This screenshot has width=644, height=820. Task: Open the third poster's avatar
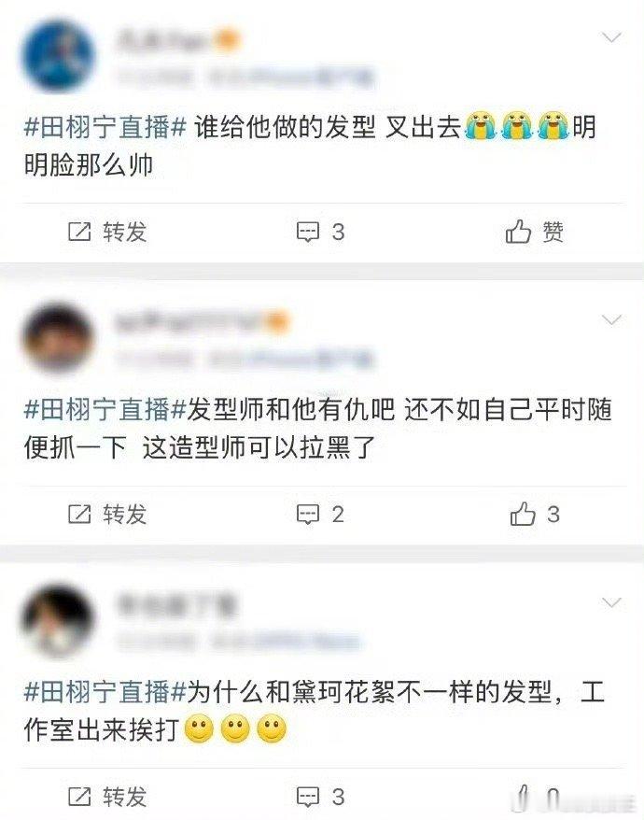tap(58, 621)
